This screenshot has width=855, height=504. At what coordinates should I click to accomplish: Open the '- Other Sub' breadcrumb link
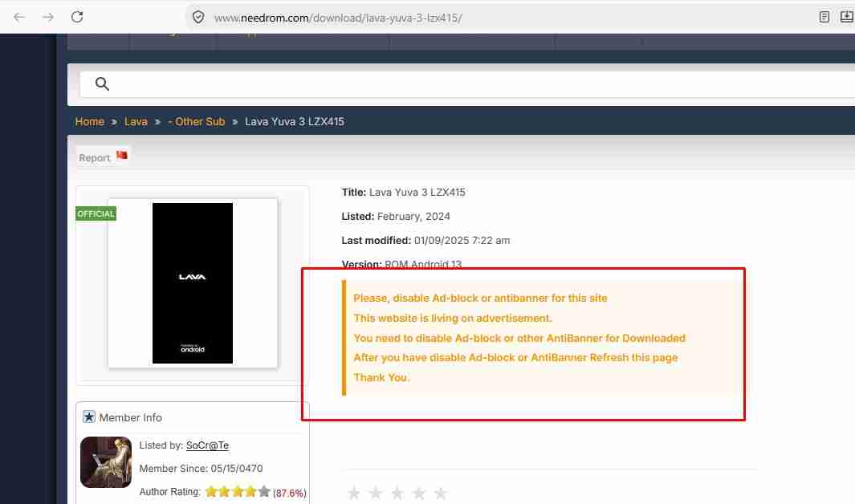[x=197, y=121]
